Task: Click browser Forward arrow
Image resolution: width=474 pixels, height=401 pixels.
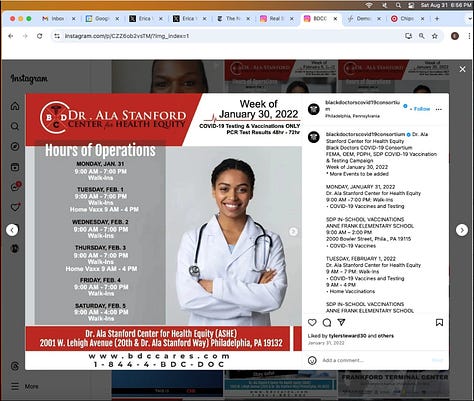Action: (x=25, y=36)
